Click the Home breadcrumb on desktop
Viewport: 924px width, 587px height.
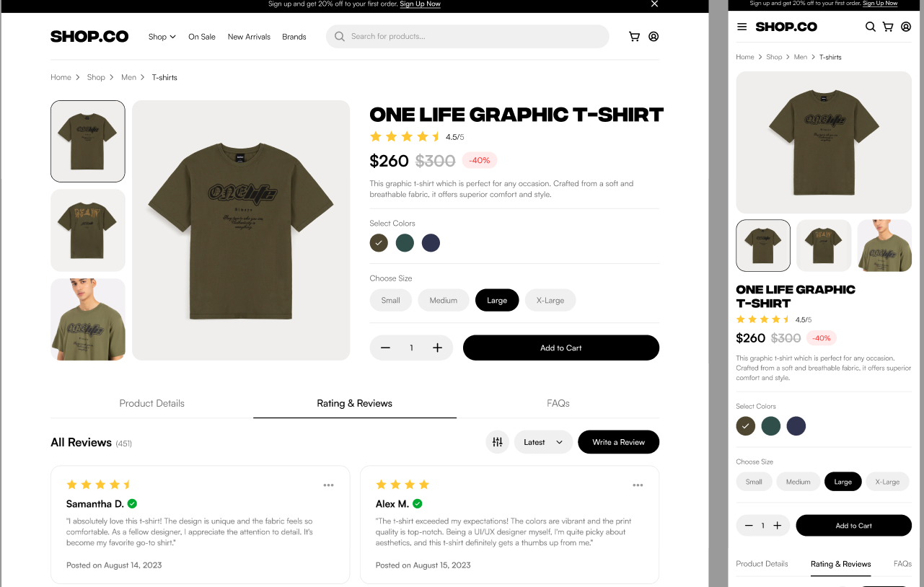[61, 77]
